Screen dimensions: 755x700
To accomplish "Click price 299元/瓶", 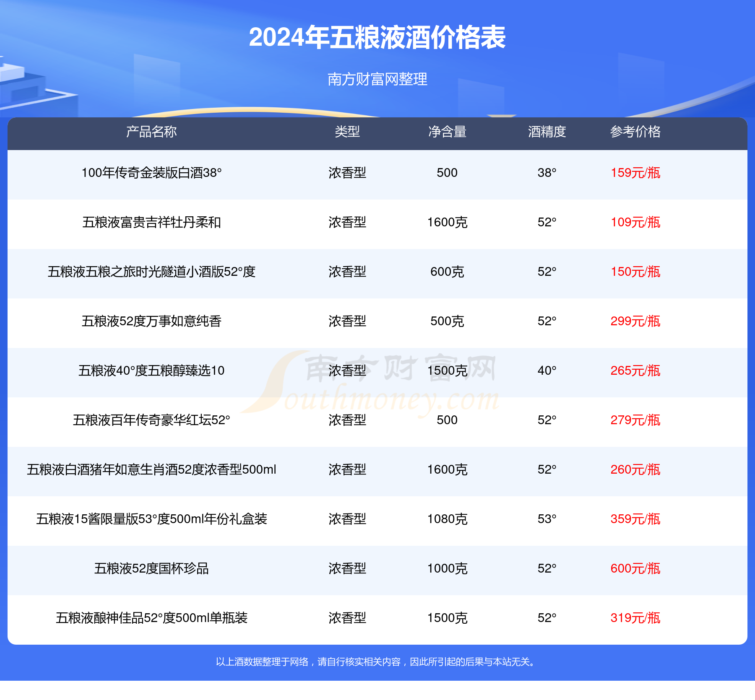I will [x=635, y=321].
